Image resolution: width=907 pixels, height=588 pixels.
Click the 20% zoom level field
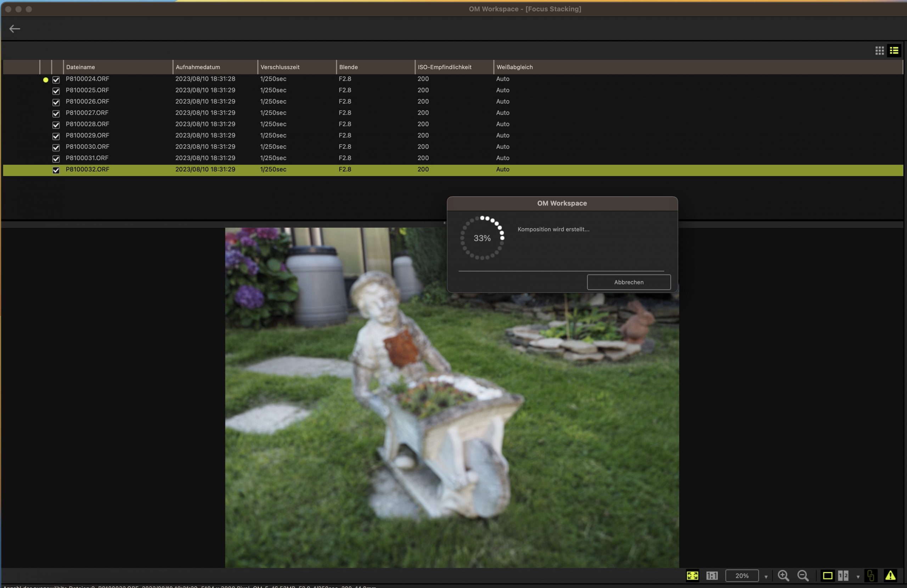click(742, 576)
